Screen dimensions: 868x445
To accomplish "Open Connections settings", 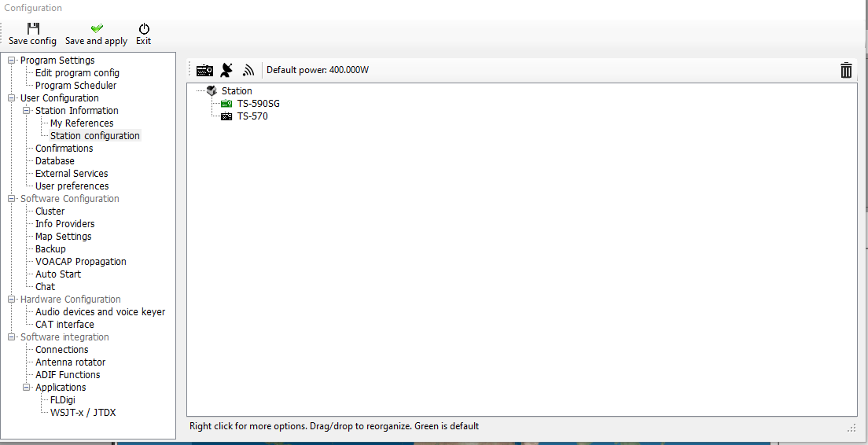I will click(x=61, y=350).
